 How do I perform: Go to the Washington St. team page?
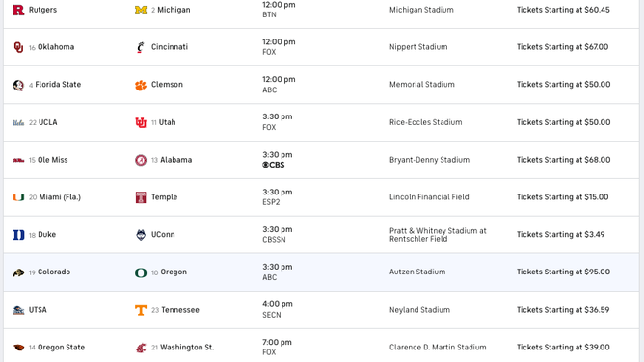[x=187, y=348]
